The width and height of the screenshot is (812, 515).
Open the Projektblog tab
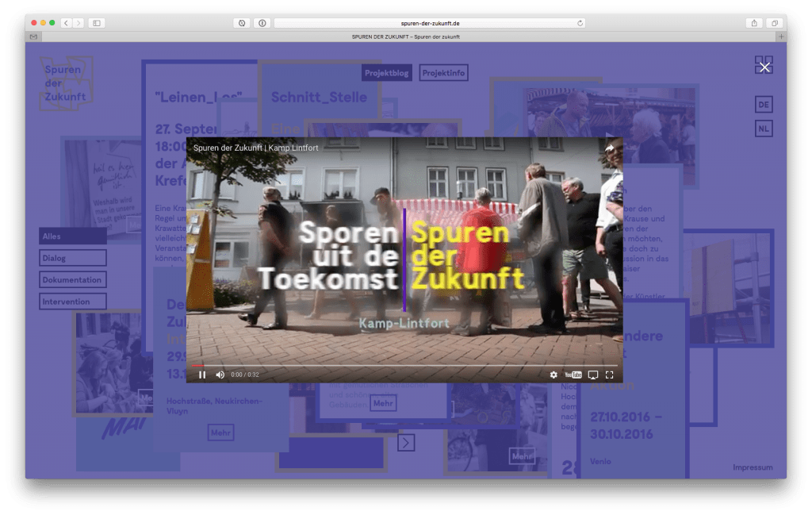point(387,73)
